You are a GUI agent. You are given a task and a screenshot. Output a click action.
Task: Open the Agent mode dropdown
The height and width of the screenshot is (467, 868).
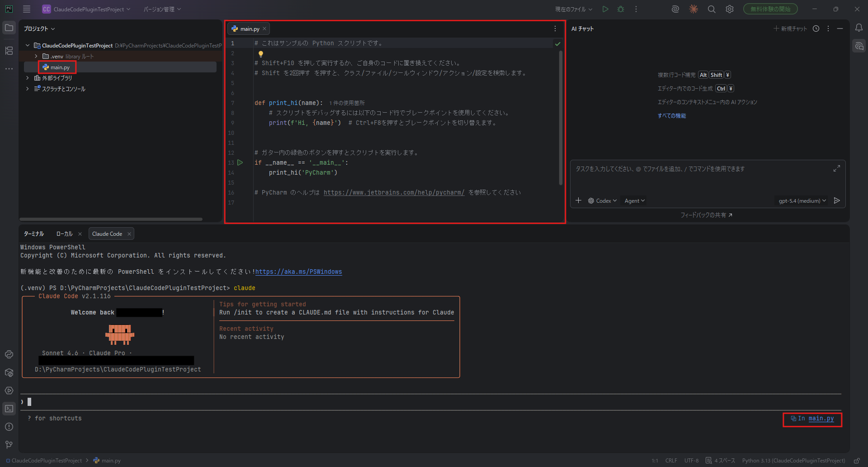click(x=634, y=201)
